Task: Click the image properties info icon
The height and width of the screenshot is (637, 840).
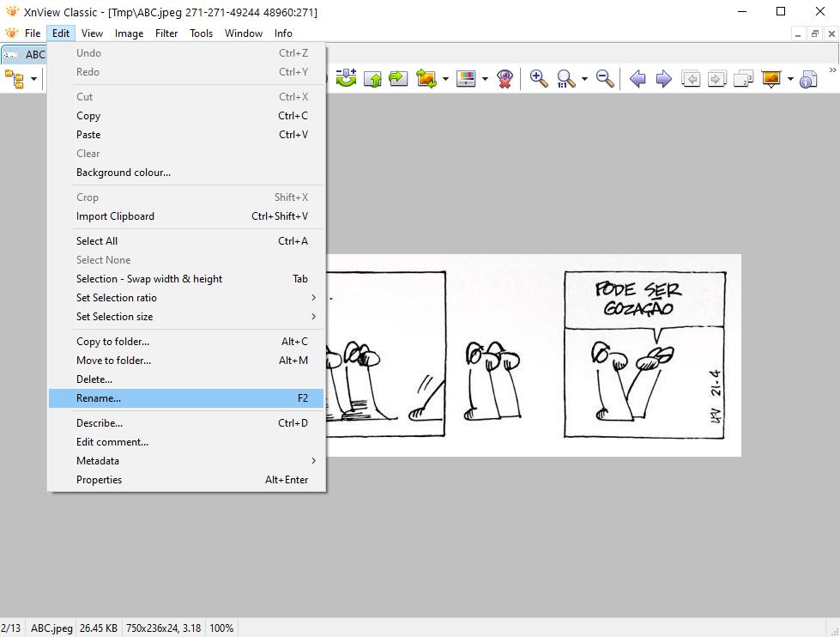Action: pos(807,80)
